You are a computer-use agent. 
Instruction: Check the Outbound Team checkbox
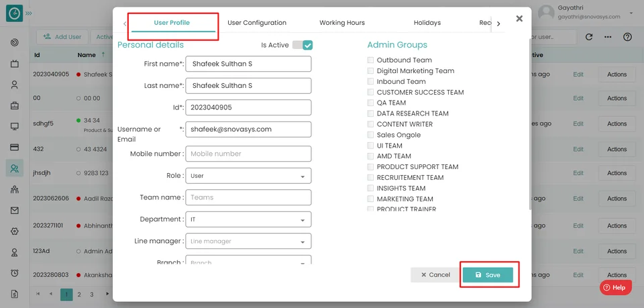[370, 60]
